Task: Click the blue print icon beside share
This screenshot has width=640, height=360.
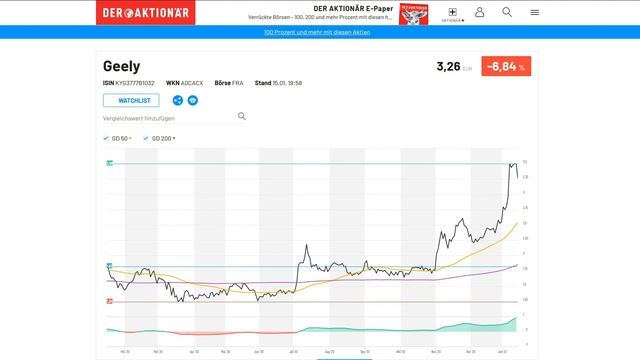Action: point(193,100)
